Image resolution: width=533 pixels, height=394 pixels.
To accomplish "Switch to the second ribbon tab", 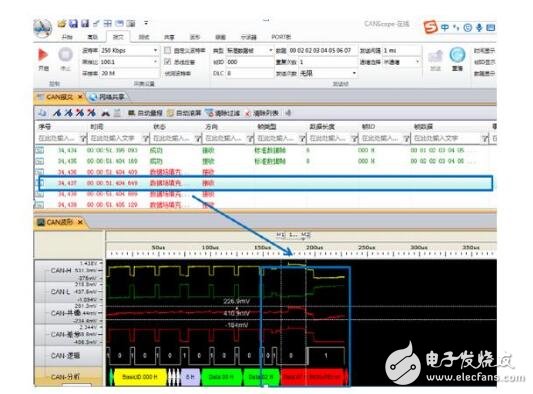I will coord(92,37).
